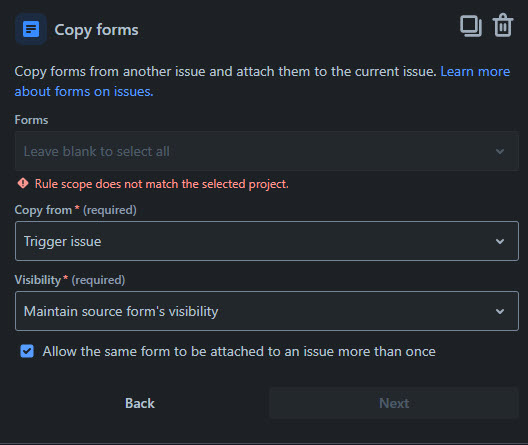Click the duplicate component icon
Image resolution: width=528 pixels, height=445 pixels.
point(471,26)
